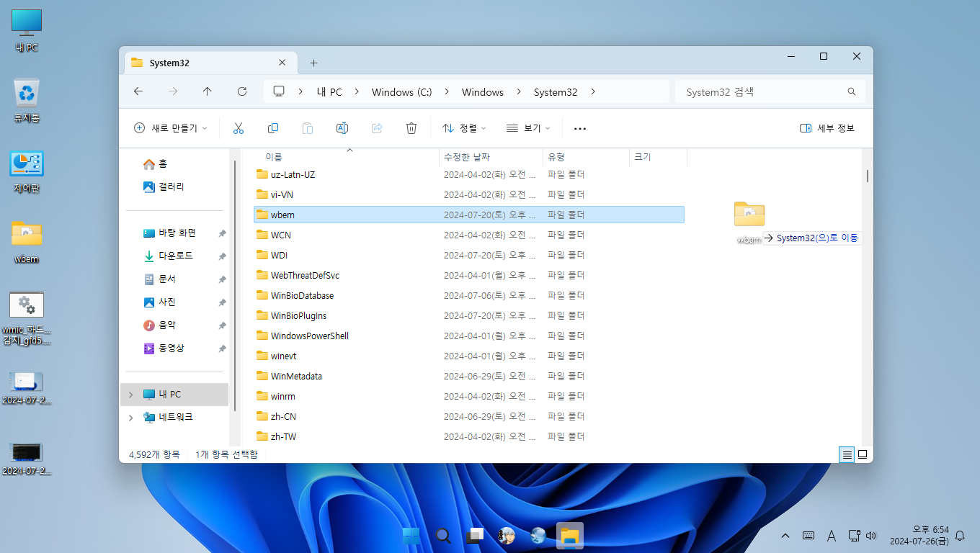
Task: Add a new tab with plus button
Action: point(313,63)
